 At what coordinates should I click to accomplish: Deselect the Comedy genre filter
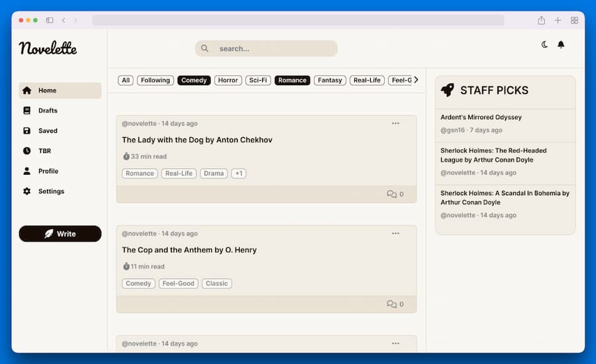click(194, 80)
